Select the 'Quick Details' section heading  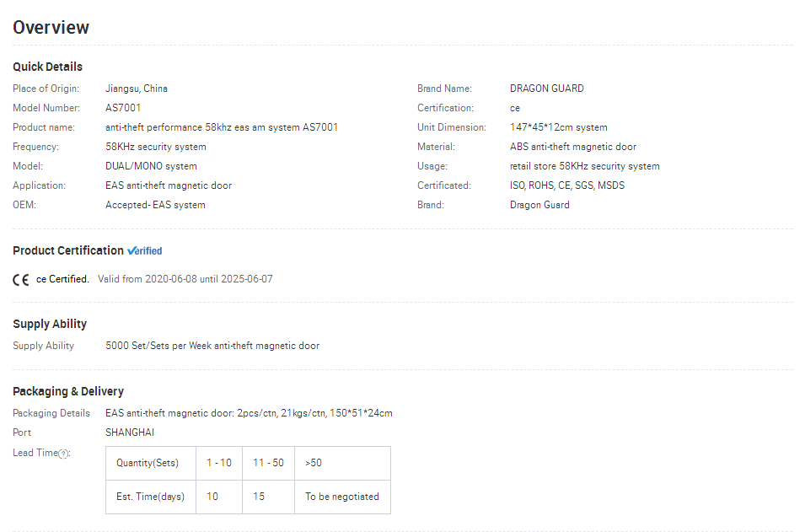click(x=48, y=67)
